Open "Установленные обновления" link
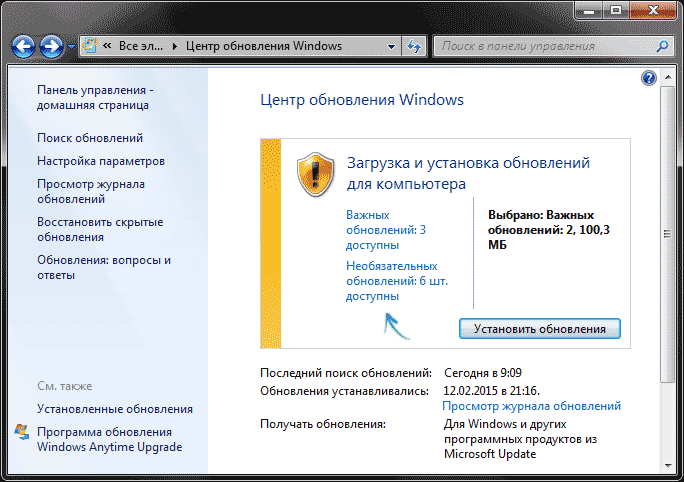This screenshot has width=684, height=482. [x=115, y=409]
